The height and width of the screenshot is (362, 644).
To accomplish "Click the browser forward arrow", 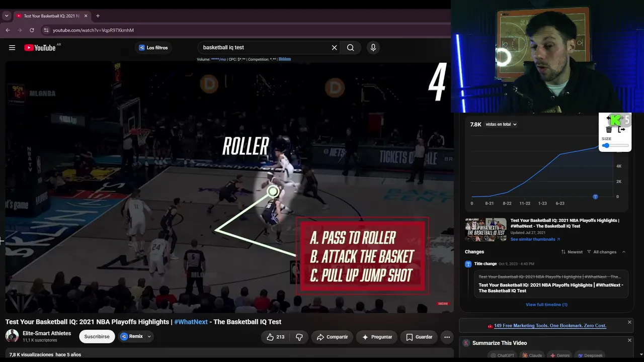I will click(20, 30).
